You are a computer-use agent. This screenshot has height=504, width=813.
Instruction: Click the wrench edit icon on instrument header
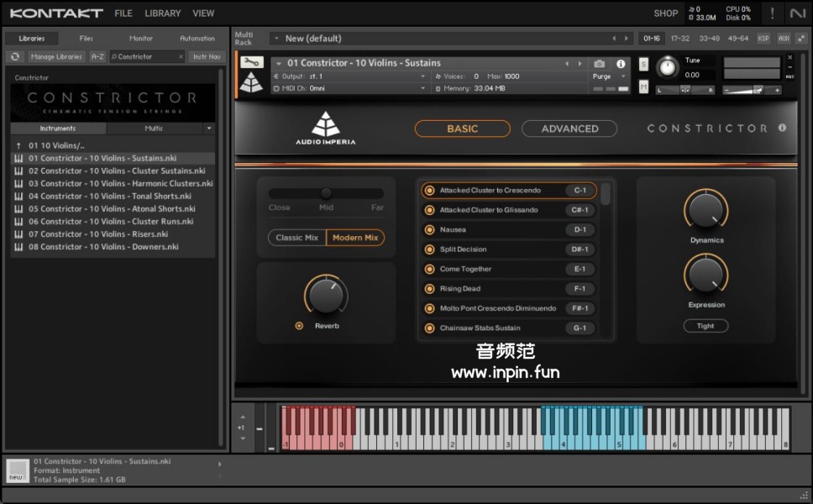pos(251,62)
